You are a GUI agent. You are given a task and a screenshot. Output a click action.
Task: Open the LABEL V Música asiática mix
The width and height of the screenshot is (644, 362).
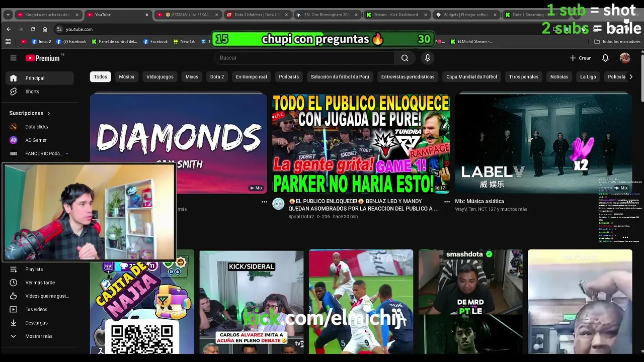[543, 143]
